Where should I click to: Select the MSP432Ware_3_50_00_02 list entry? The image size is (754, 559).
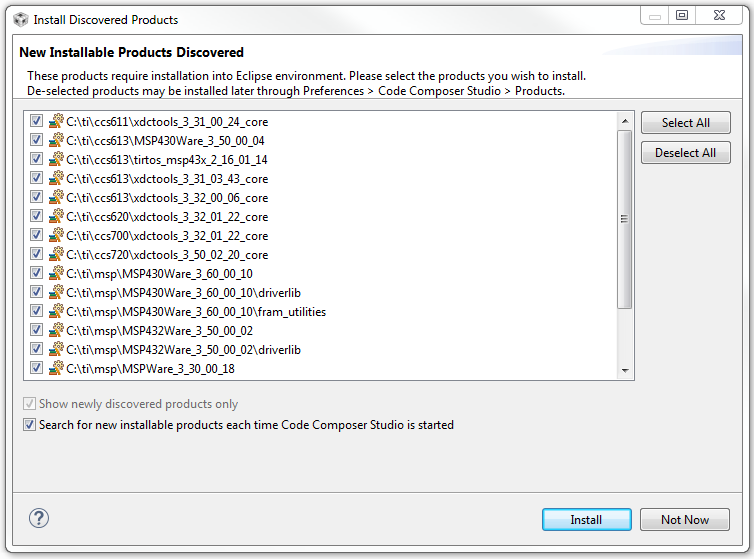pyautogui.click(x=159, y=330)
